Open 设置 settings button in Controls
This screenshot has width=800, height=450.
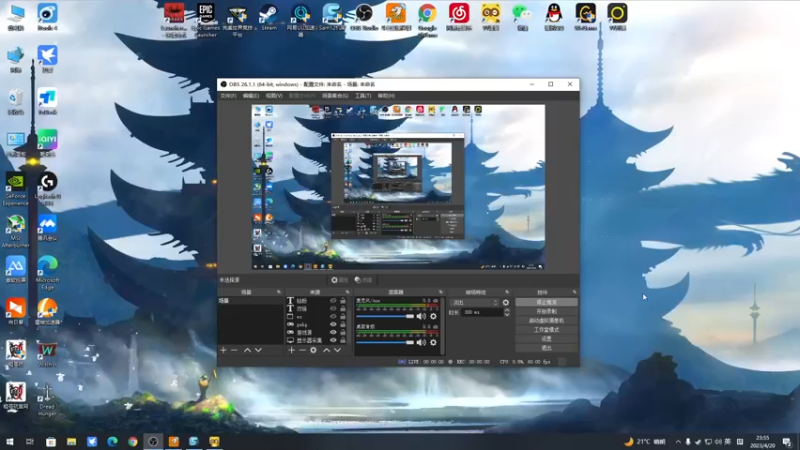click(546, 339)
